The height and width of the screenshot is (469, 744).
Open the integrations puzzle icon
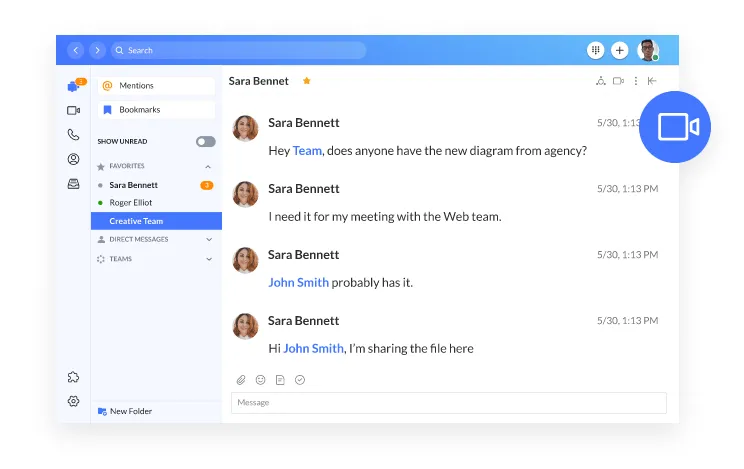pyautogui.click(x=73, y=377)
